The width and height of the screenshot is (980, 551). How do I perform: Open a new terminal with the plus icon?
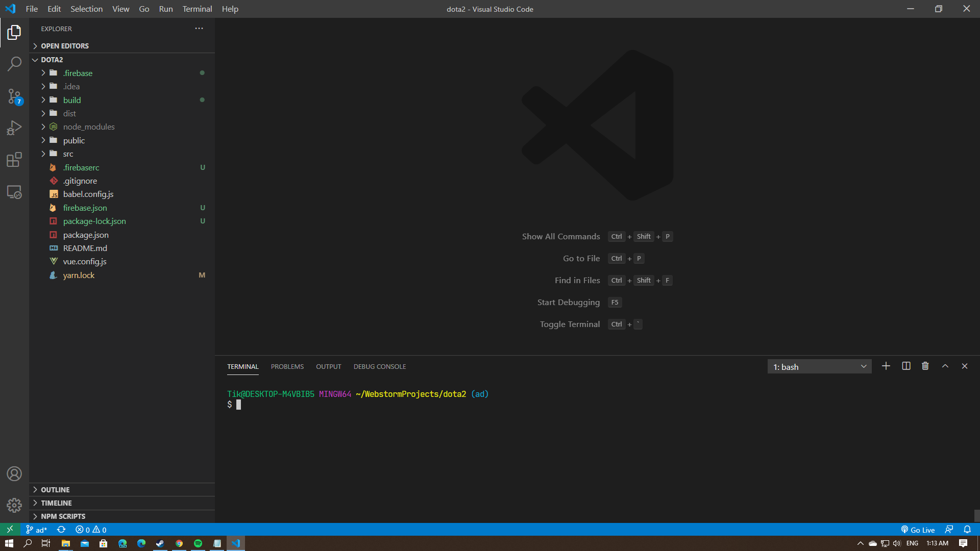coord(886,366)
